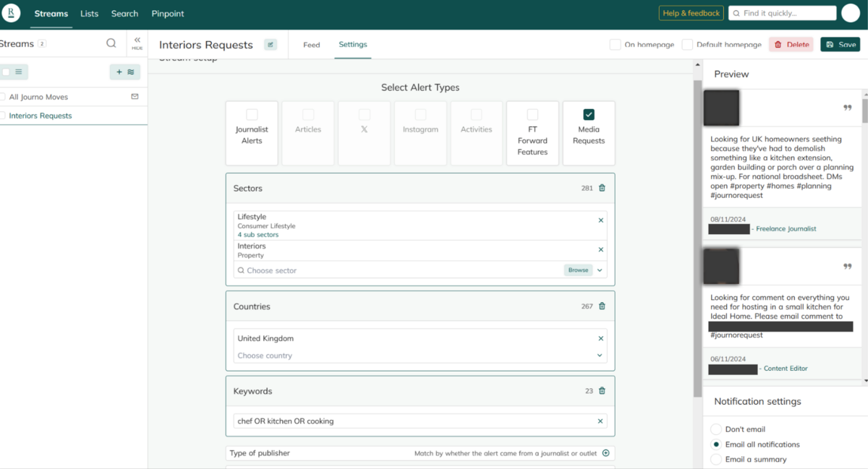Screen dimensions: 868x469
Task: Switch to the Feed tab
Action: click(x=312, y=45)
